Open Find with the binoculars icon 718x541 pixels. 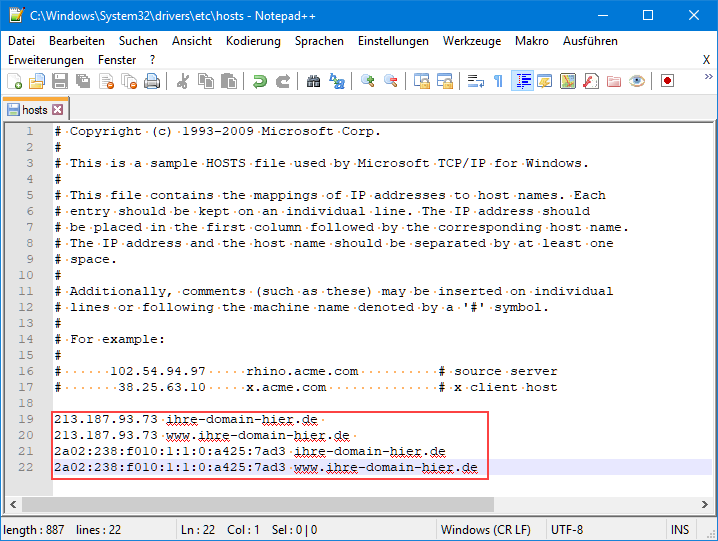pyautogui.click(x=314, y=81)
